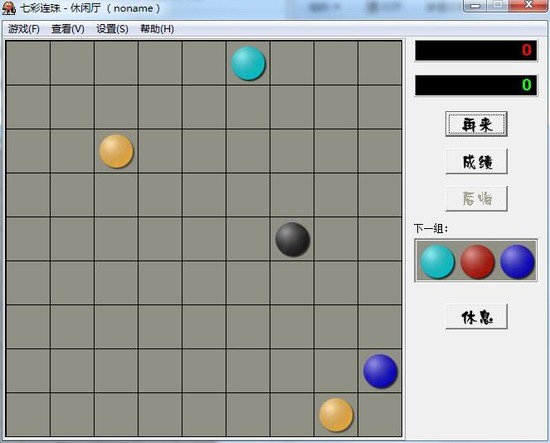
Task: Close the game window
Action: 528,6
